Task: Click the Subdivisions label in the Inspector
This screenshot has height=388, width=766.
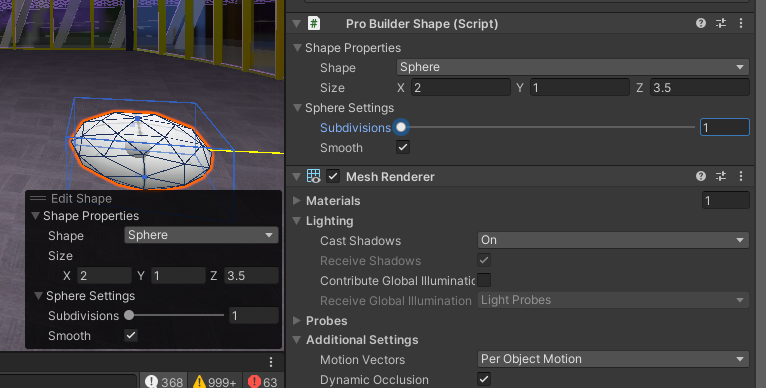Action: pos(355,128)
